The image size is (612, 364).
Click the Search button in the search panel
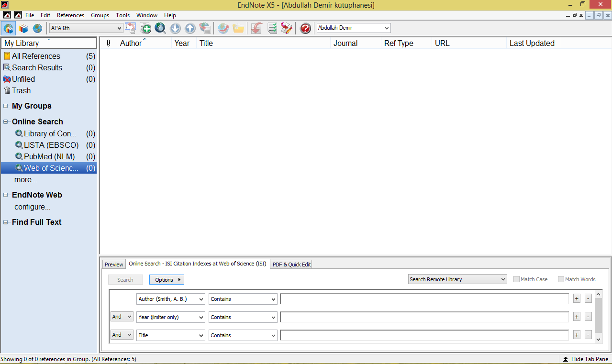125,280
